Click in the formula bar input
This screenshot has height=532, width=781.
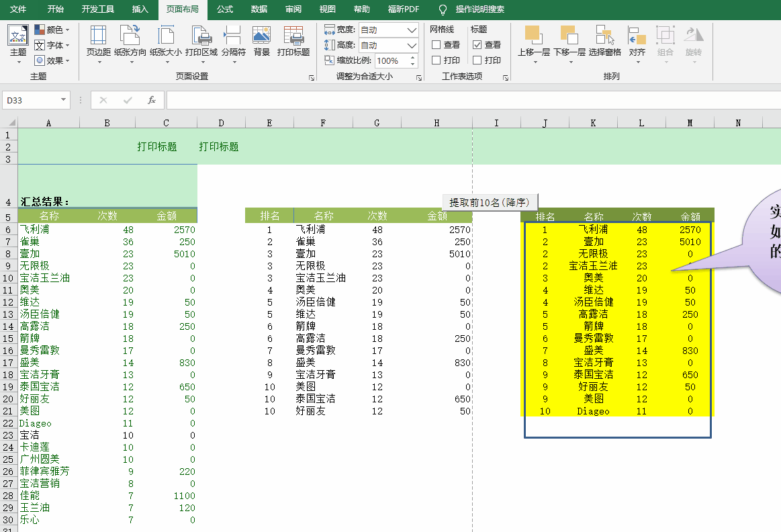[x=473, y=100]
